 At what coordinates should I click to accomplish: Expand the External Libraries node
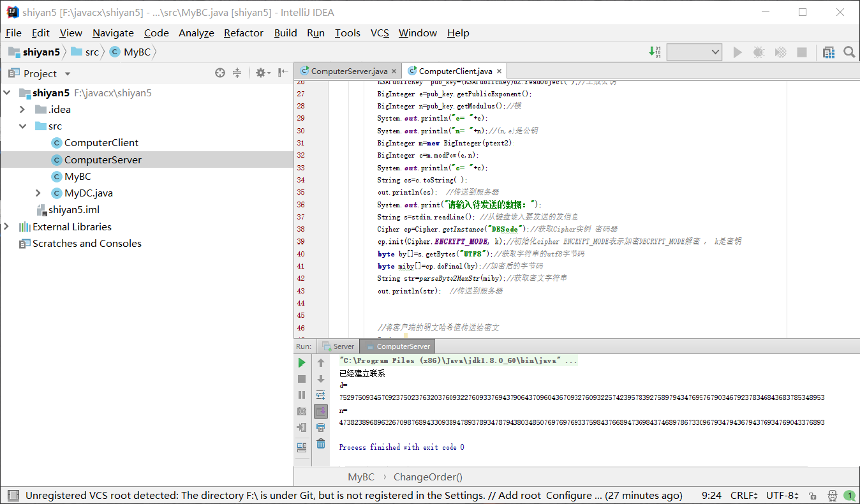[7, 226]
